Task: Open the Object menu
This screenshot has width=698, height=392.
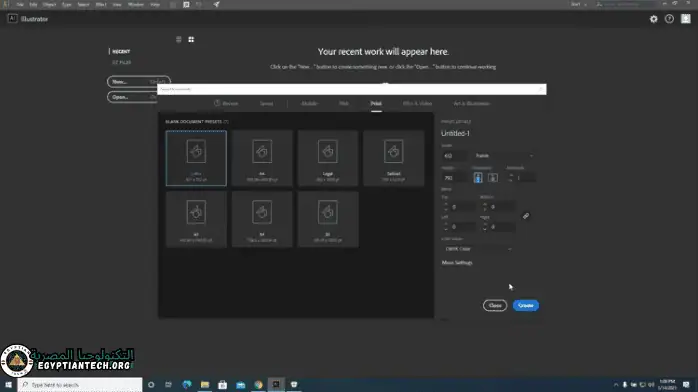Action: 49,4
